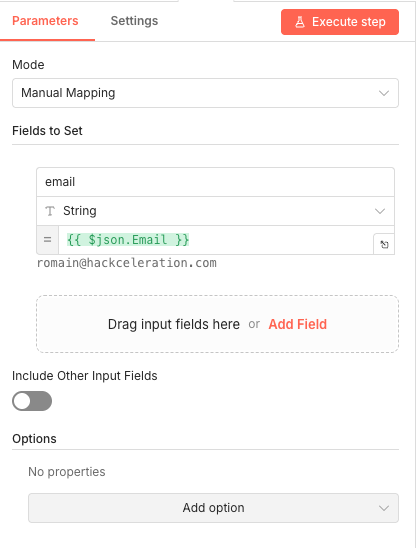Click the Execute step button

pyautogui.click(x=340, y=22)
